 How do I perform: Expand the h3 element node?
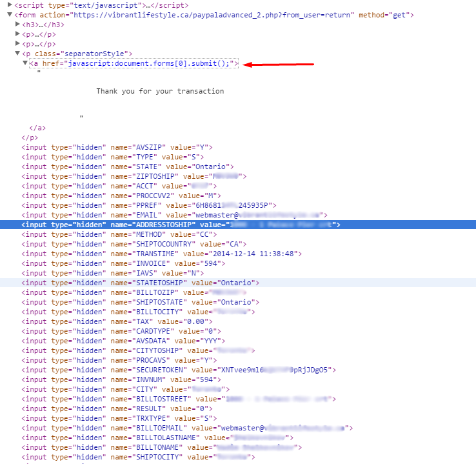(17, 25)
